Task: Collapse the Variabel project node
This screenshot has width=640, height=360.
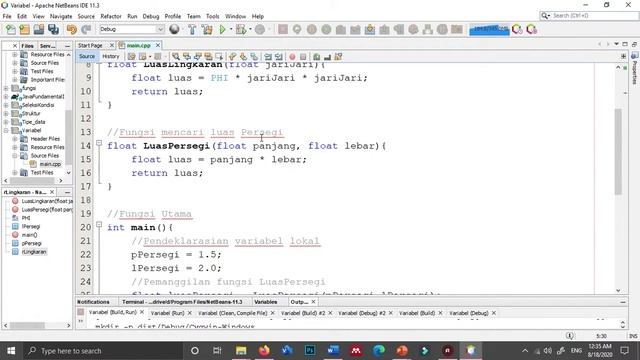Action: click(x=6, y=130)
